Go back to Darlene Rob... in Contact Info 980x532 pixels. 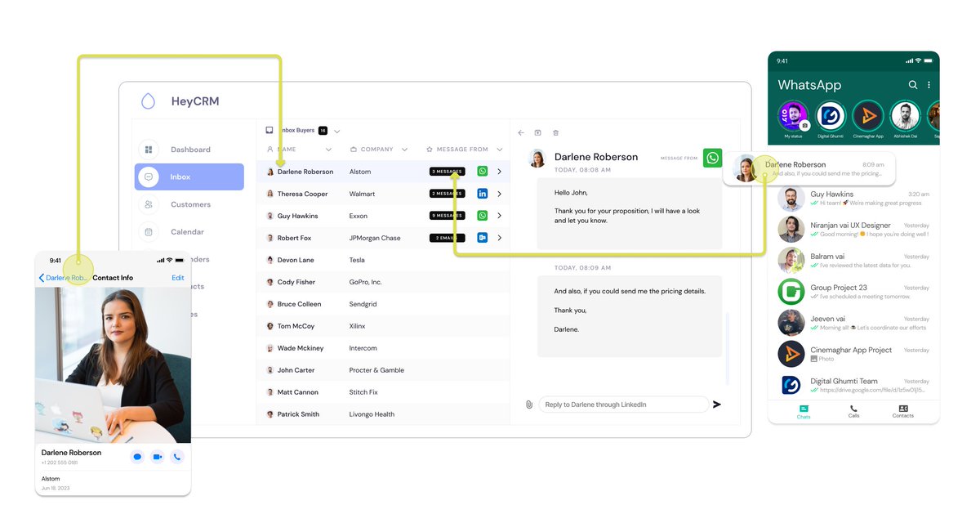(63, 278)
